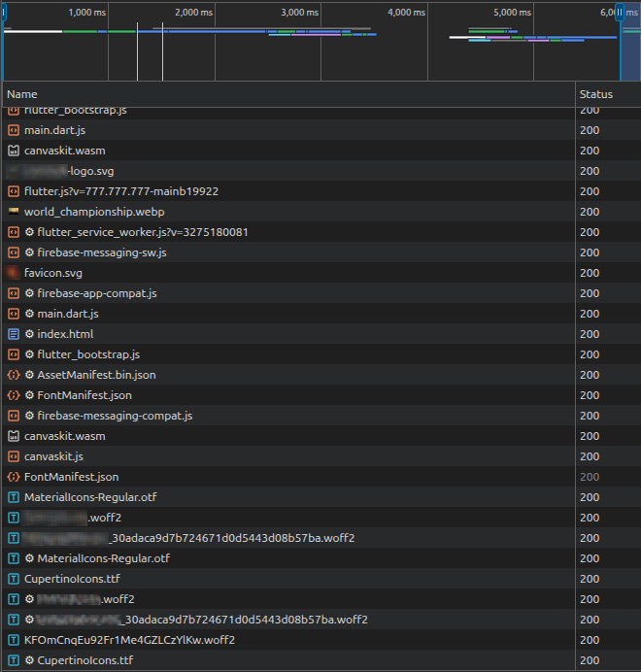
Task: Click the right overview timeline range handle
Action: click(x=620, y=12)
